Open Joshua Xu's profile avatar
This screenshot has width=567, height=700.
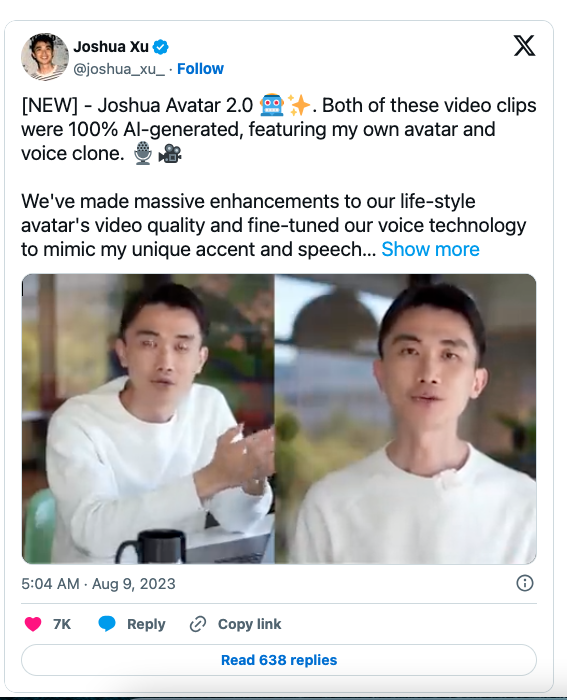pyautogui.click(x=45, y=57)
